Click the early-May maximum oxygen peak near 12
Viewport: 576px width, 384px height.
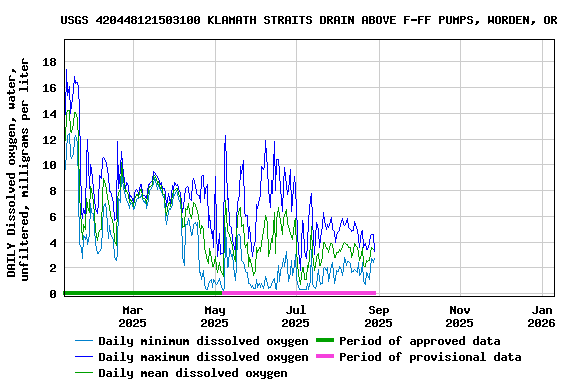pos(225,136)
